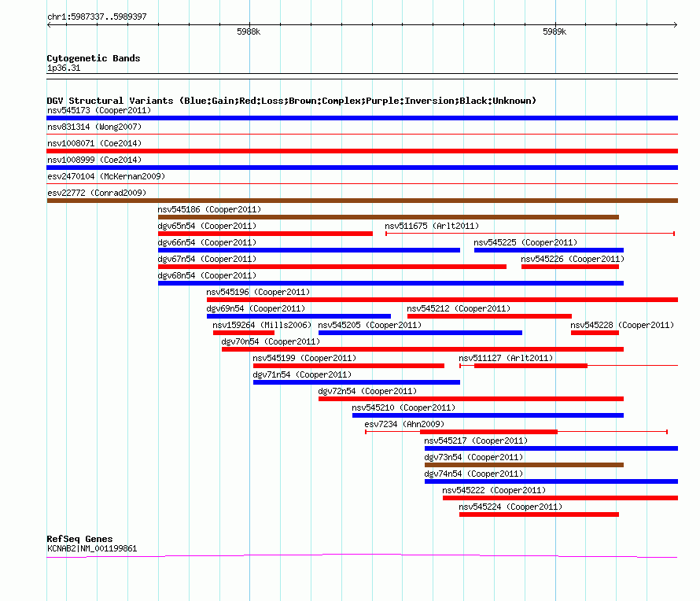Image resolution: width=700 pixels, height=601 pixels.
Task: Click the 1p36.31 band label
Action: 64,68
